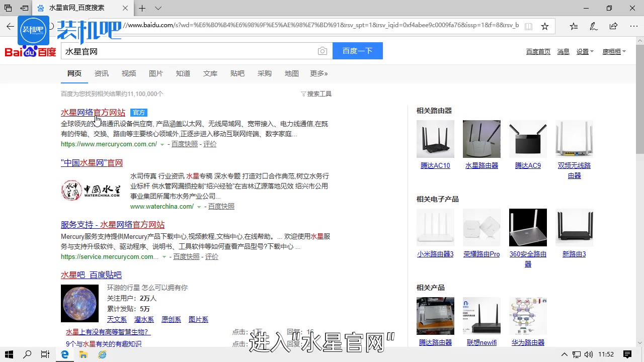Click the Mercury planet thumbnail in 水星吧 result

pyautogui.click(x=79, y=303)
